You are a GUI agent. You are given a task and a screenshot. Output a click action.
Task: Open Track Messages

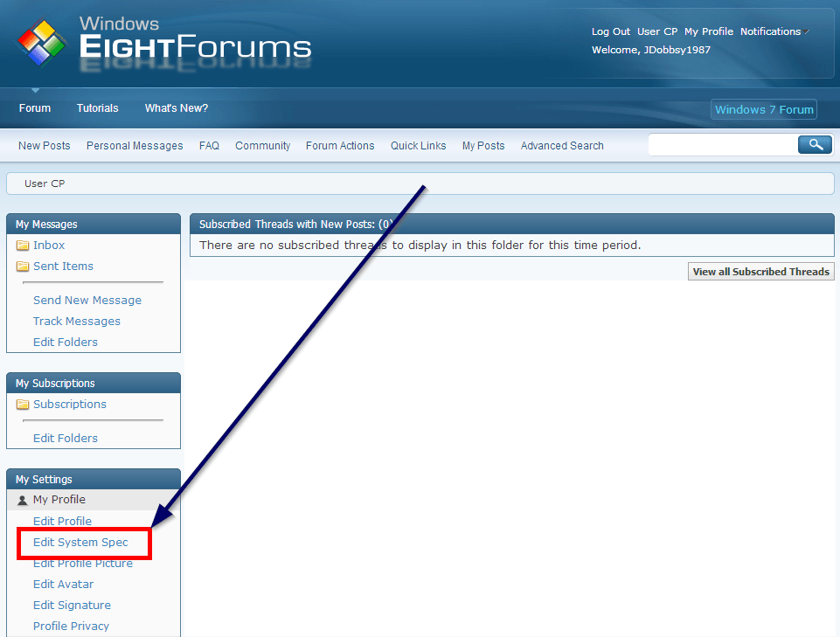(x=77, y=322)
